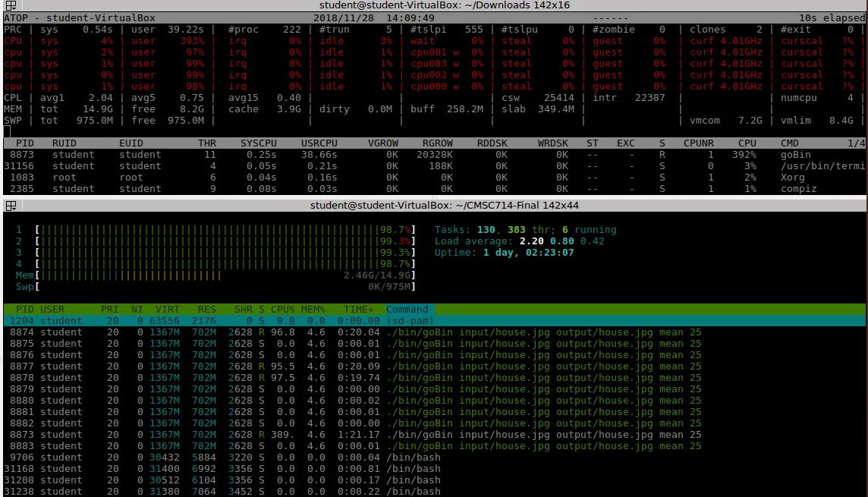Select /bin/bash process row with PID 31168
The image size is (868, 497).
[435, 469]
